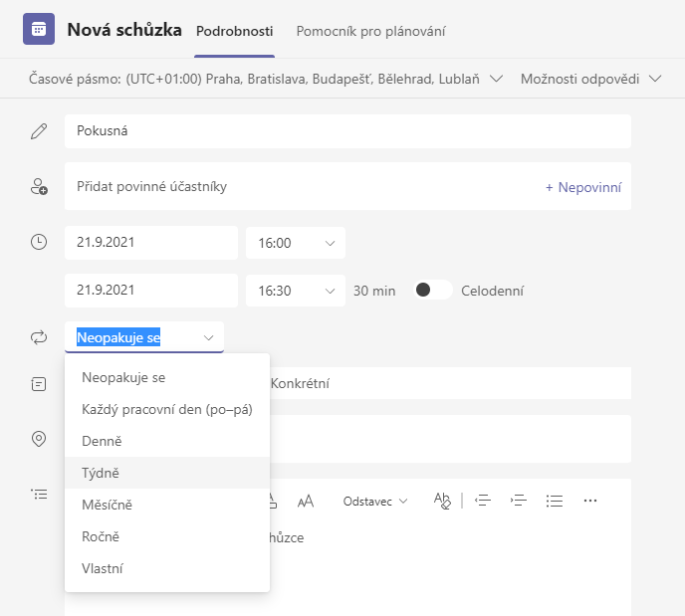The height and width of the screenshot is (616, 685).
Task: Click the clear formatting icon
Action: coord(442,501)
